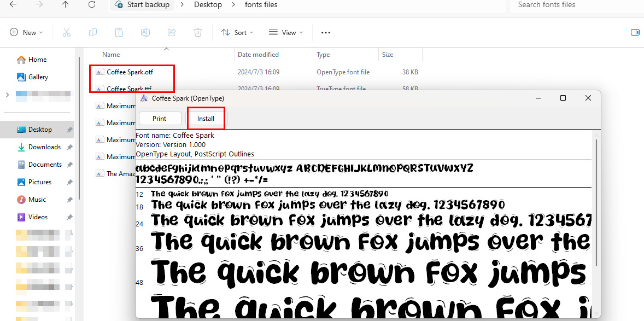Open the Sort dropdown
The width and height of the screenshot is (644, 321).
(x=237, y=32)
